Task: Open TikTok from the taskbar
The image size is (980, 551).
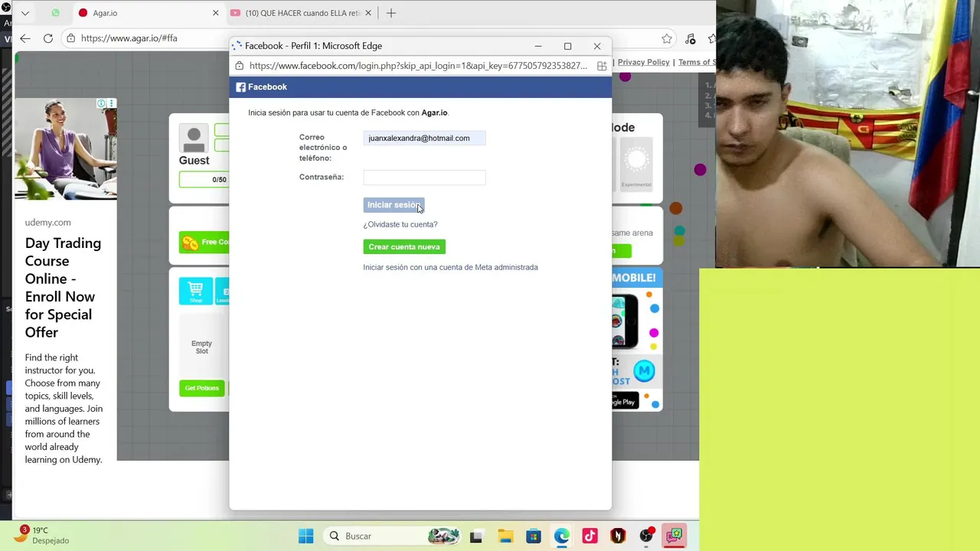Action: [590, 536]
